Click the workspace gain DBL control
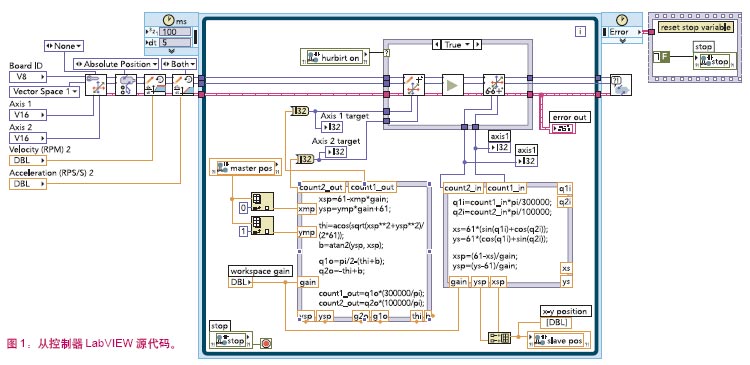The height and width of the screenshot is (365, 750). tap(241, 282)
